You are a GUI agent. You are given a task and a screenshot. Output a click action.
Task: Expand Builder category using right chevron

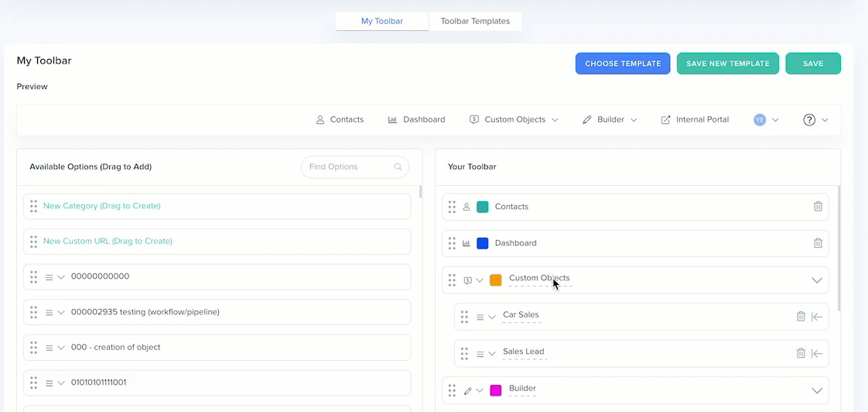pos(817,390)
